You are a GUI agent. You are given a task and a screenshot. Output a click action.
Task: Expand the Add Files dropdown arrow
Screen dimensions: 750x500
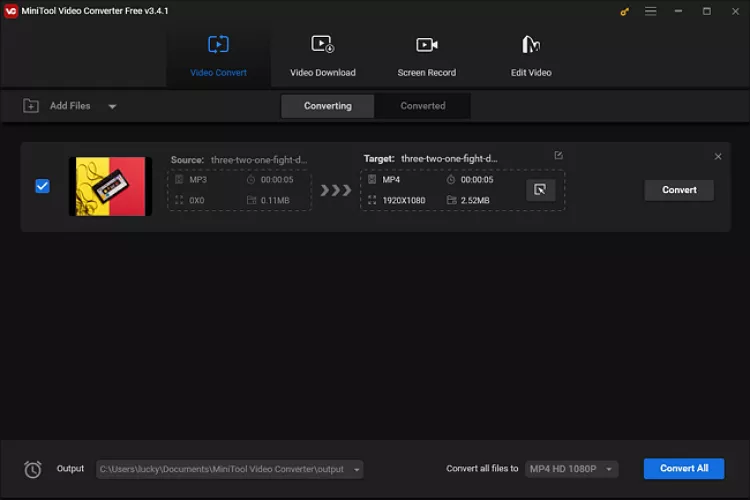coord(112,106)
